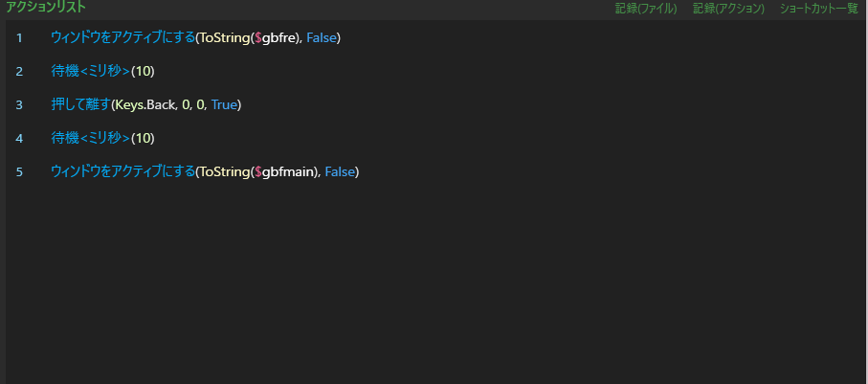
Task: Click the False argument on line 5
Action: coord(340,172)
